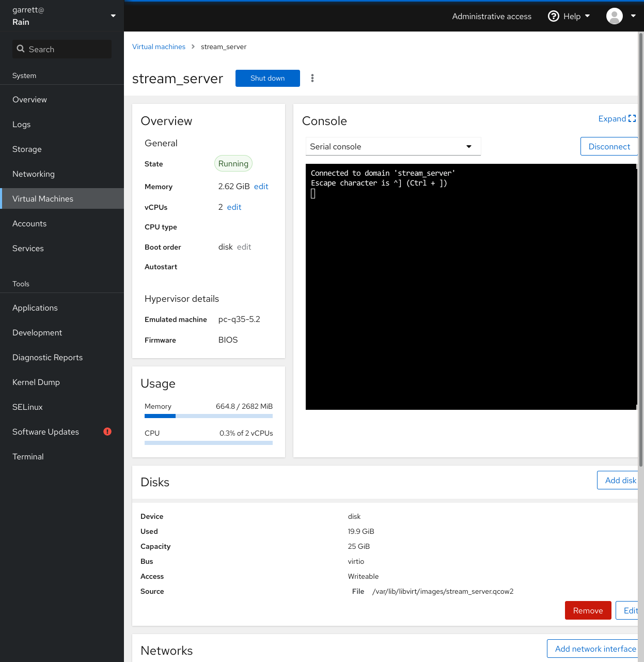Screen dimensions: 644x662
Task: Click the Memory usage progress bar
Action: [208, 416]
